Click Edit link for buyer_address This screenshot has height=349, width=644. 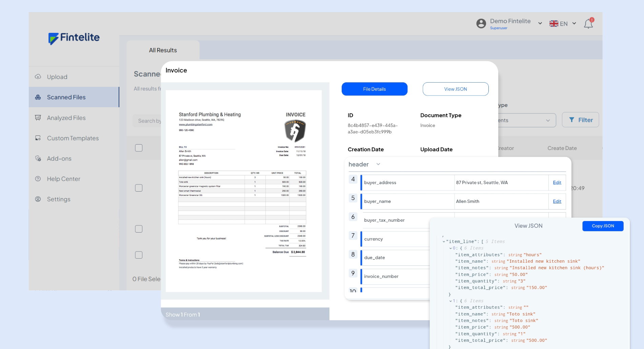[557, 182]
